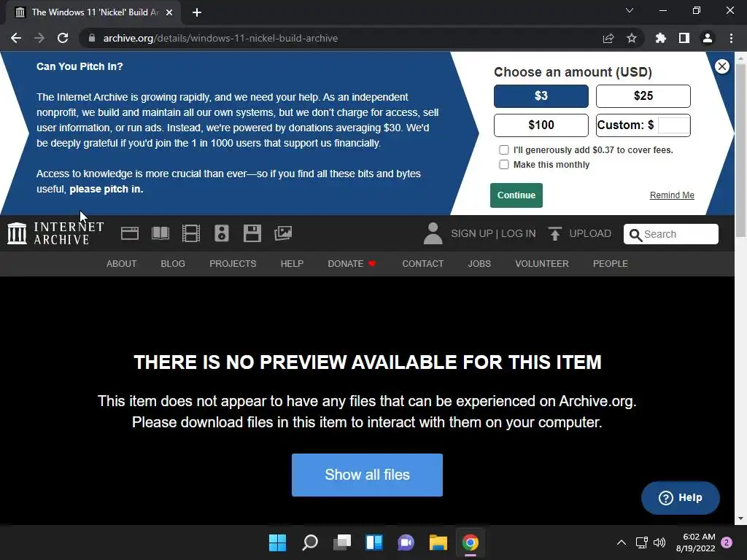Select the $3 donation amount
This screenshot has height=560, width=747.
coord(541,96)
